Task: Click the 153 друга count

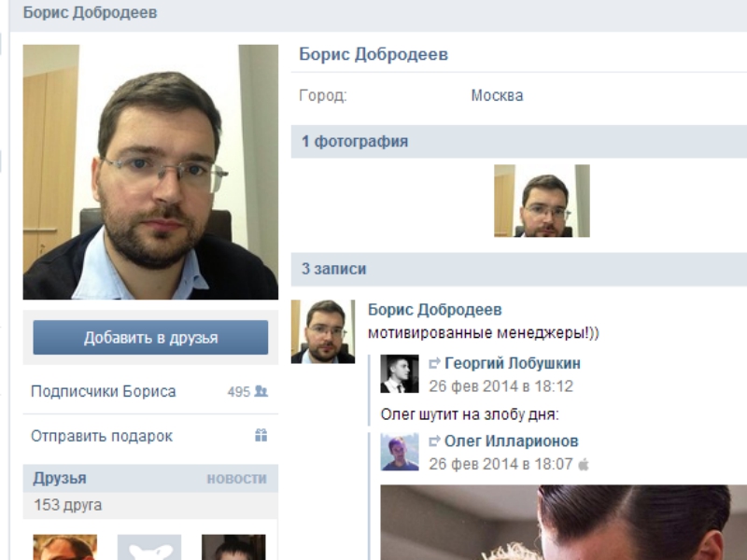Action: click(67, 505)
